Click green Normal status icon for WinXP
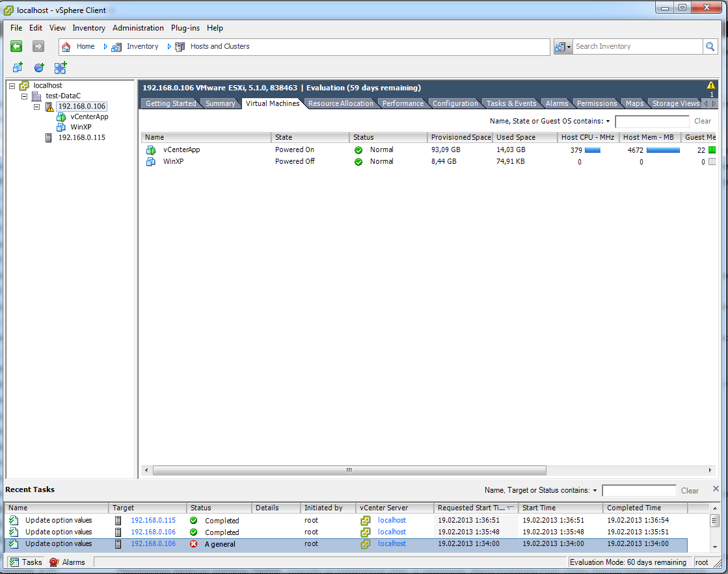Screen dimensions: 728x574 pos(358,162)
